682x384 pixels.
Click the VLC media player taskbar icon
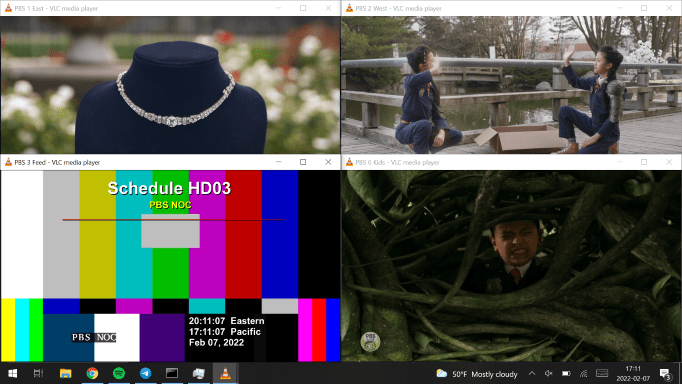click(x=225, y=373)
